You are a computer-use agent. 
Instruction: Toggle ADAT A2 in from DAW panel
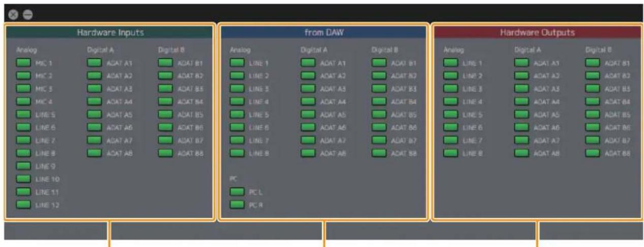coord(308,76)
